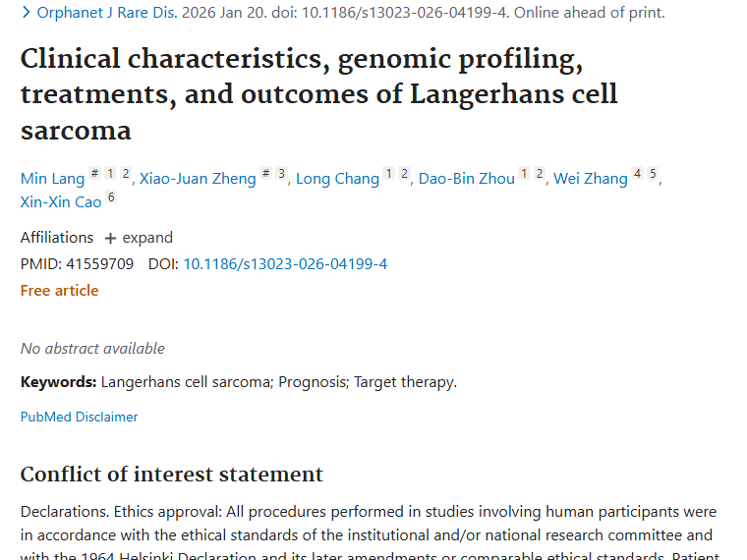
Task: Click the PMID number 41559709
Action: 100,264
